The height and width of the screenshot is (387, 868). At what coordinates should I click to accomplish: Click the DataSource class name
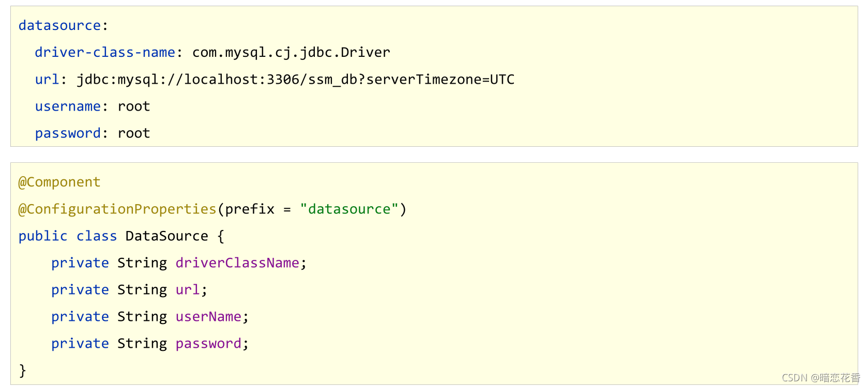click(166, 236)
